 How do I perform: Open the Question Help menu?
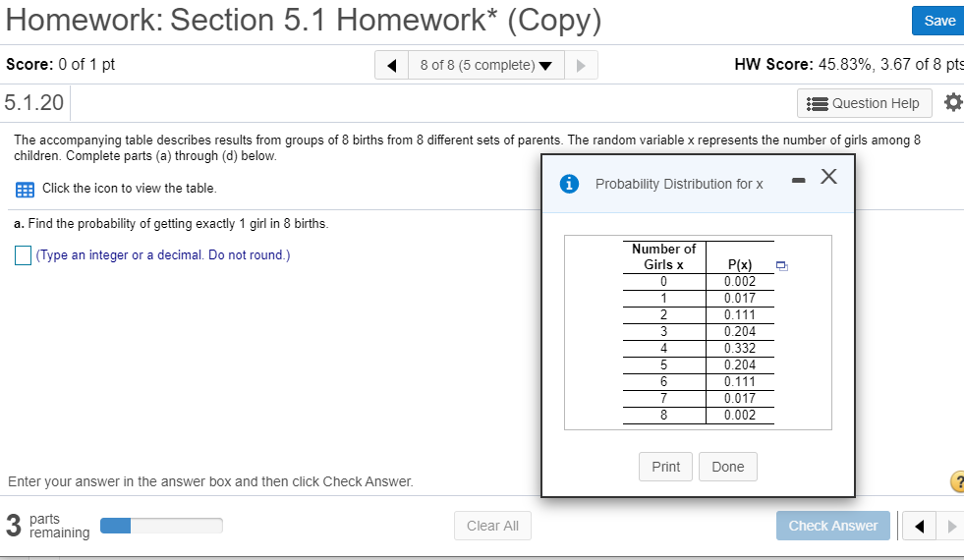pyautogui.click(x=865, y=103)
